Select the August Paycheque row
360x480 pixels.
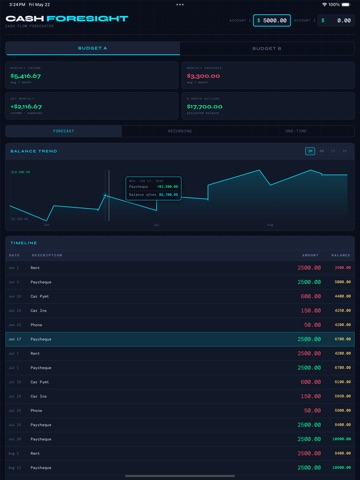point(180,468)
